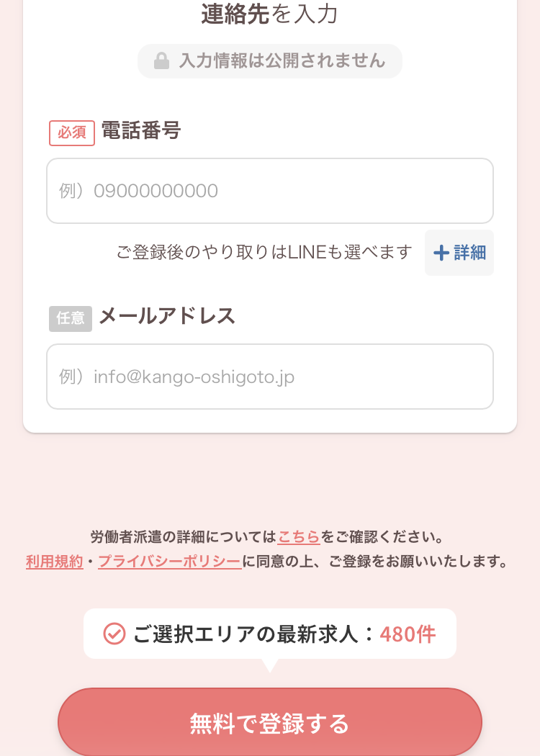Open the 利用規約 link
540x756 pixels.
(x=55, y=562)
